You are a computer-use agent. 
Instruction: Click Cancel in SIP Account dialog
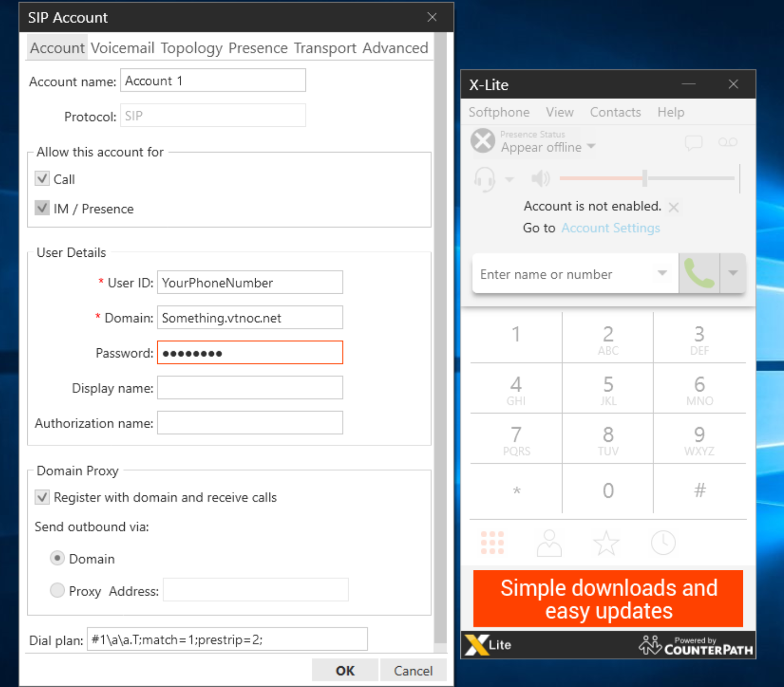coord(413,670)
